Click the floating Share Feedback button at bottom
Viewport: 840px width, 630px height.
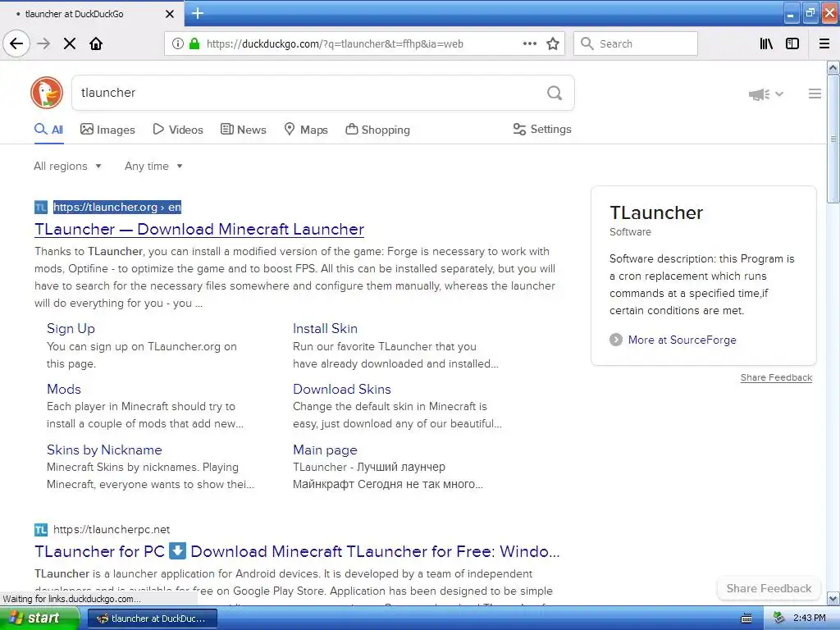[769, 588]
